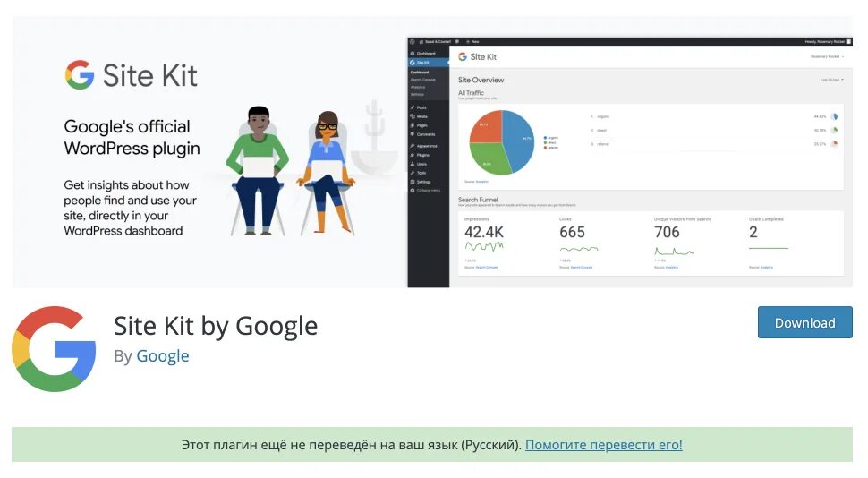868x478 pixels.
Task: Click the woman with glasses illustration
Action: coord(327,172)
